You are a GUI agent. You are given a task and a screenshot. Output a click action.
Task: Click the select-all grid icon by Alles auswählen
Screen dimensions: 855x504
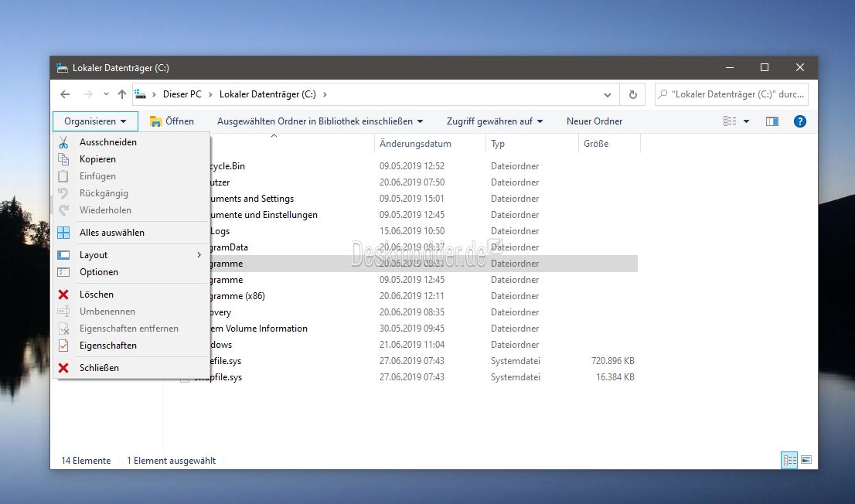(x=63, y=233)
